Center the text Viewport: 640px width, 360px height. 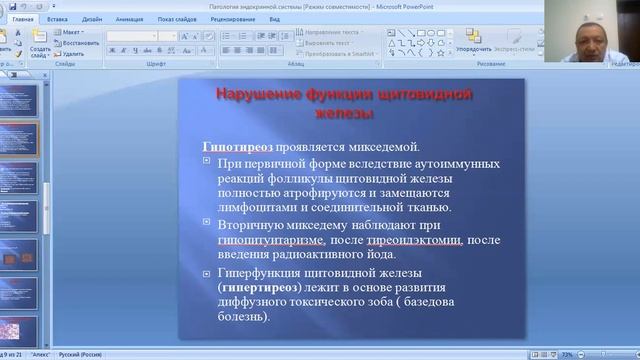click(x=238, y=50)
